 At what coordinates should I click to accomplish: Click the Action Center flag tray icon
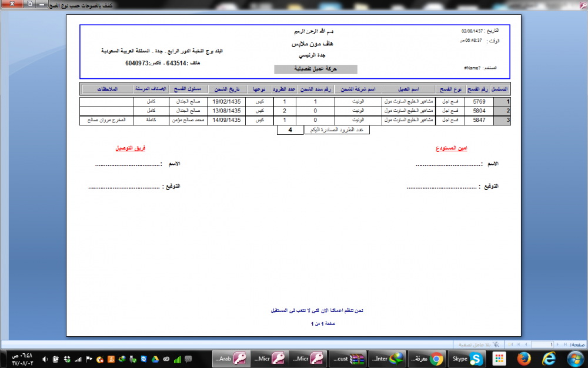click(x=89, y=359)
